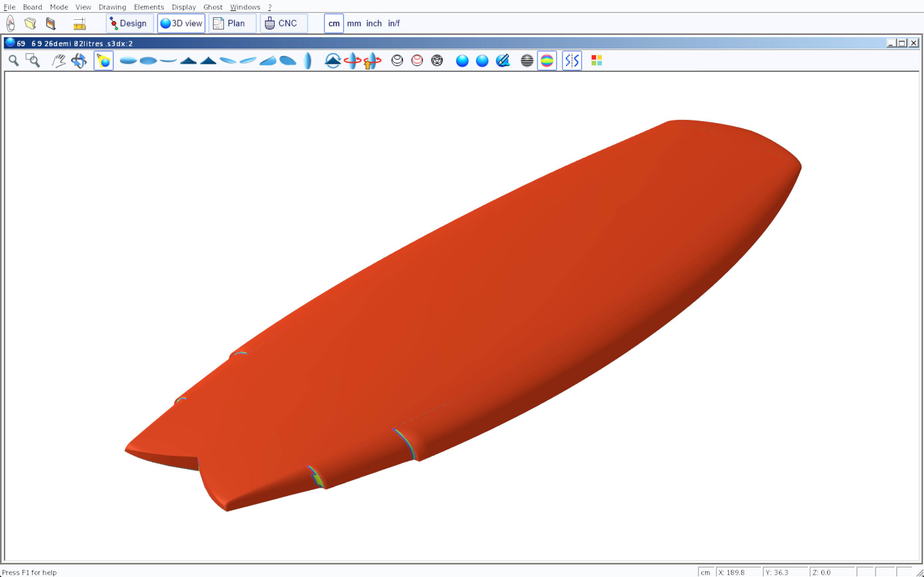The height and width of the screenshot is (577, 924).
Task: Select the zoom-to-rectangle tool
Action: click(x=33, y=61)
